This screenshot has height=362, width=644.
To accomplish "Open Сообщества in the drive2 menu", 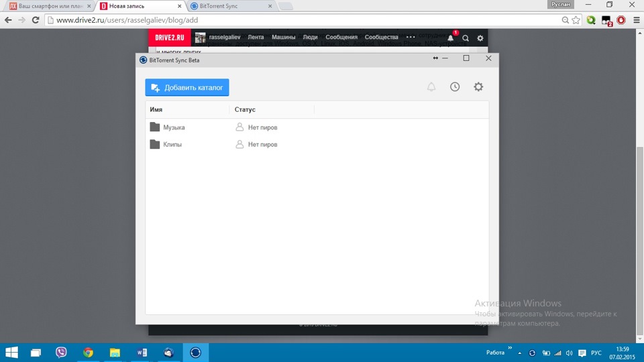I will [381, 38].
